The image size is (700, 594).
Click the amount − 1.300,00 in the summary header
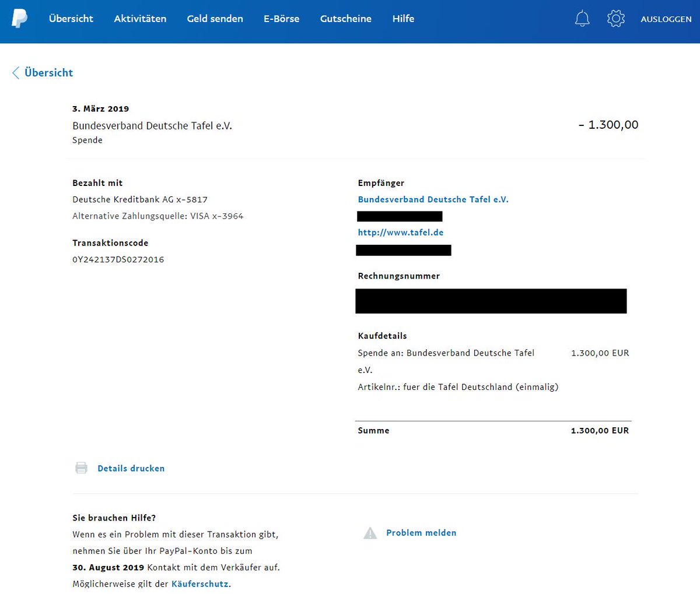tap(608, 125)
